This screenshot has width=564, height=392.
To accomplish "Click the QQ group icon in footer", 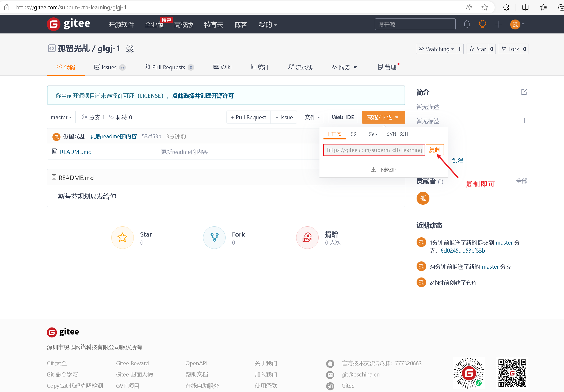I will click(x=330, y=364).
